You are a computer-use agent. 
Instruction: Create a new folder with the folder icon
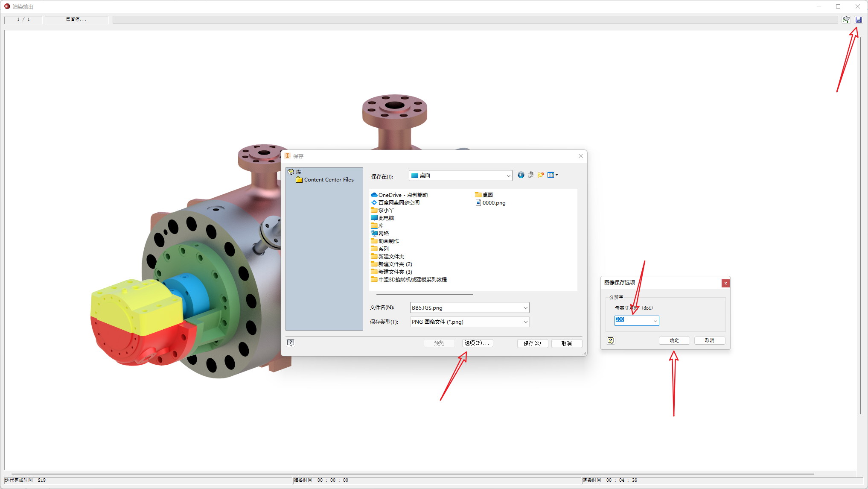click(541, 175)
